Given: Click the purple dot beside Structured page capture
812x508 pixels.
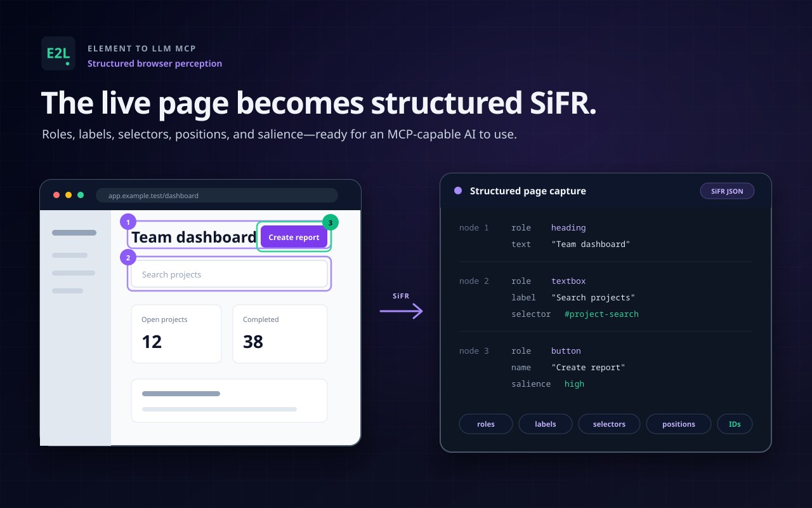Looking at the screenshot, I should 458,190.
